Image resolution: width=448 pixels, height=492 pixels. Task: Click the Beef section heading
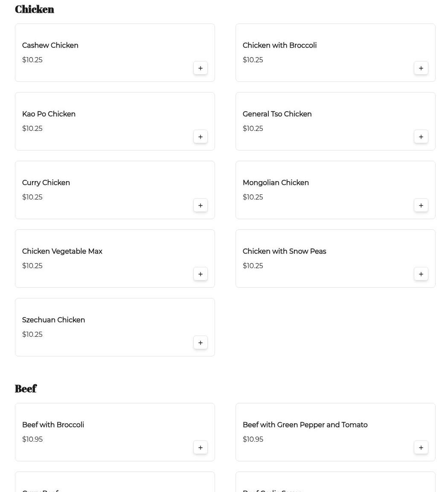[x=26, y=389]
